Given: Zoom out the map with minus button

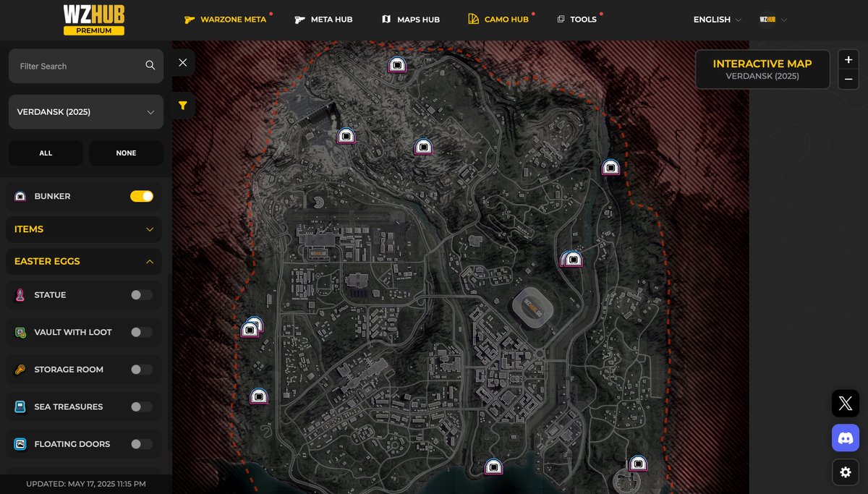Looking at the screenshot, I should (848, 80).
